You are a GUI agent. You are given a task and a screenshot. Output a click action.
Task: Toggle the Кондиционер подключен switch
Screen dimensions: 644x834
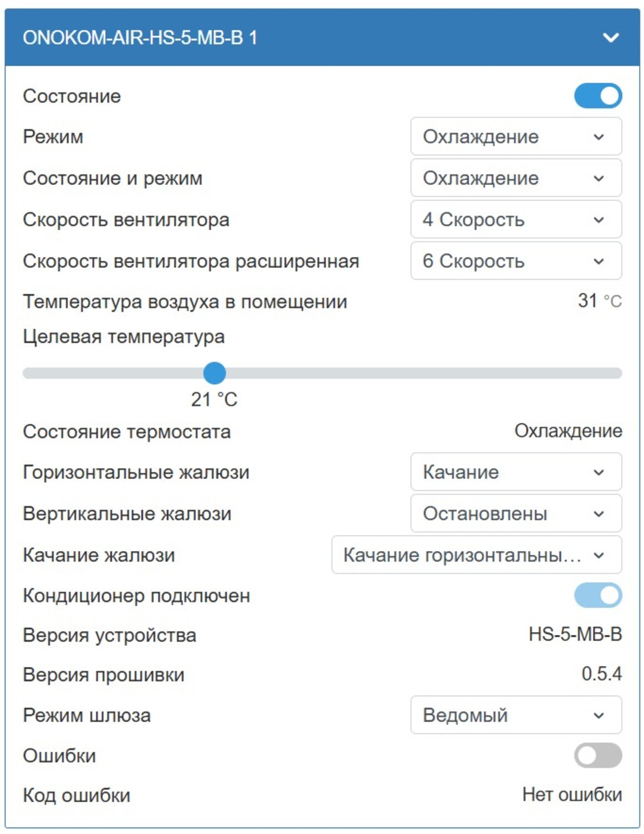click(x=597, y=595)
